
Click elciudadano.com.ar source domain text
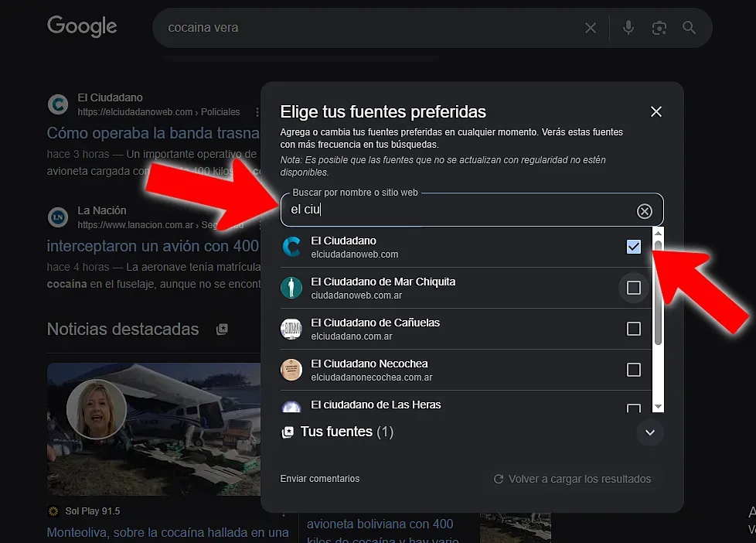[352, 336]
